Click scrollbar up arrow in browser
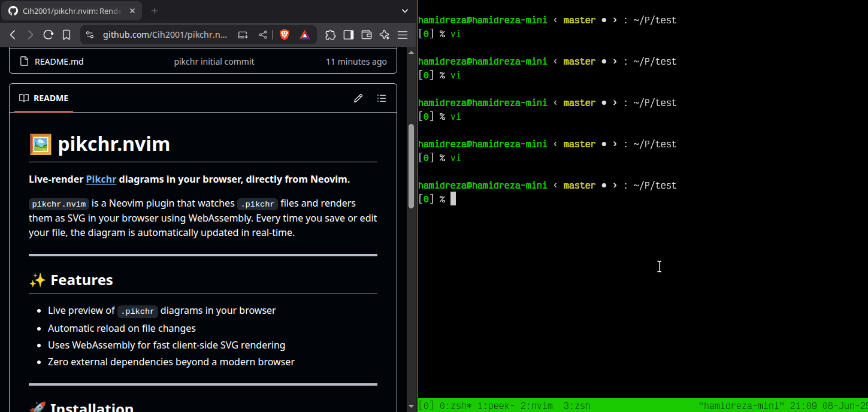Viewport: 868px width, 412px height. click(411, 53)
